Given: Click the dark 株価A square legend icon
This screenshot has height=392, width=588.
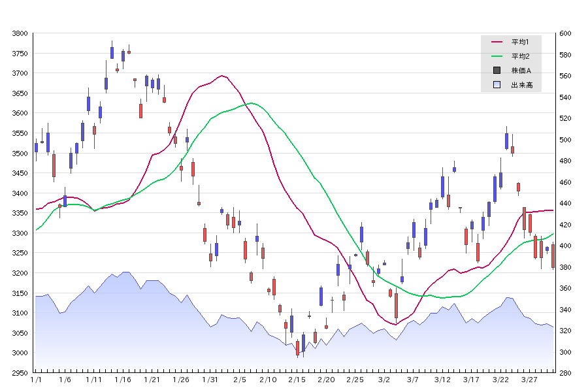Looking at the screenshot, I should click(497, 71).
